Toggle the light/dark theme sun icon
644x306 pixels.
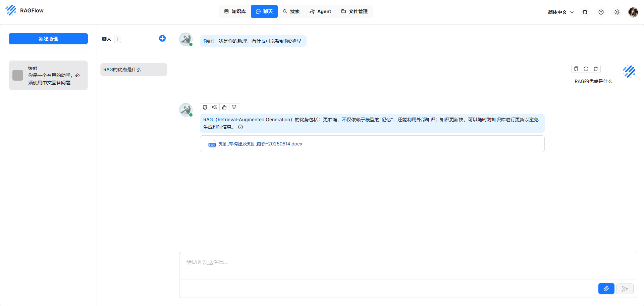click(617, 12)
